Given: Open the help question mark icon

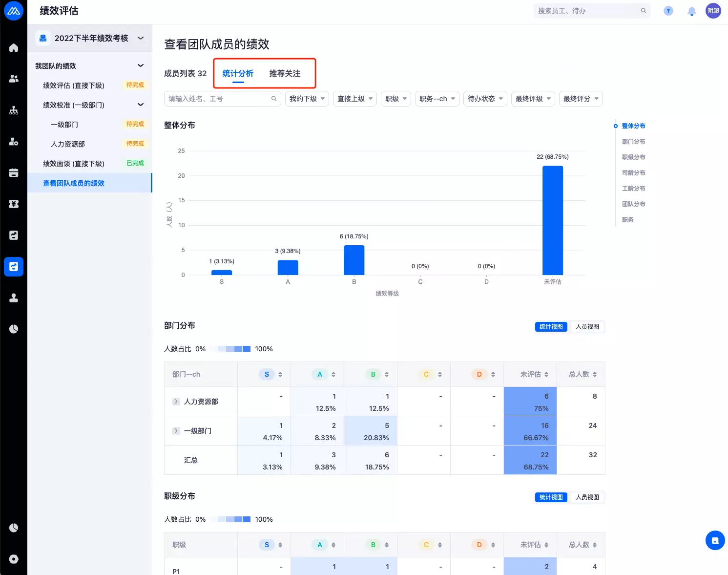Looking at the screenshot, I should coord(668,11).
